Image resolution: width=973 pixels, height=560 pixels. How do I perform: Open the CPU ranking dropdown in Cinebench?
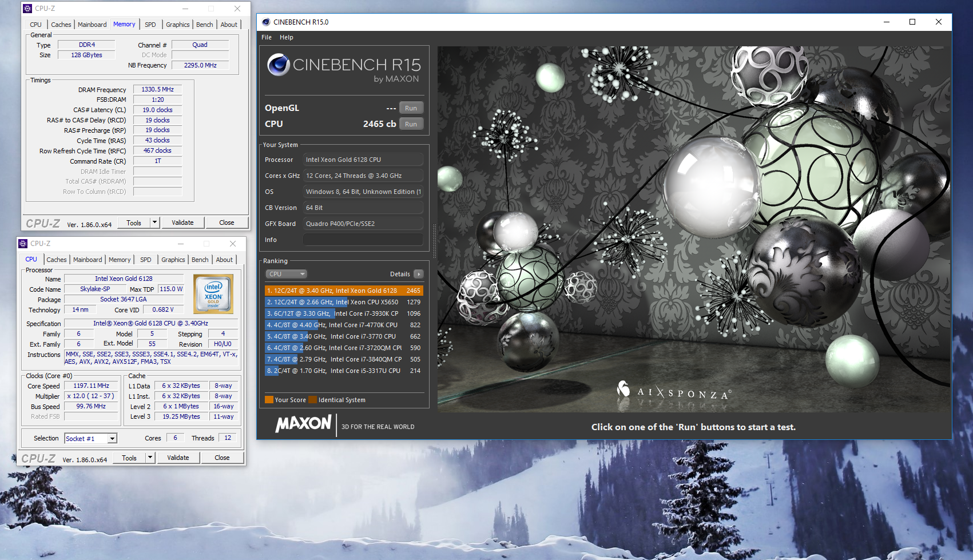286,274
